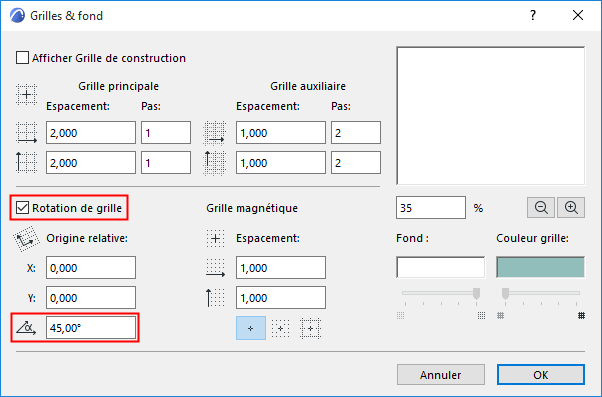Select no-snap magnetic grid mode icon
Screen dimensions: 602x397
(x=251, y=328)
